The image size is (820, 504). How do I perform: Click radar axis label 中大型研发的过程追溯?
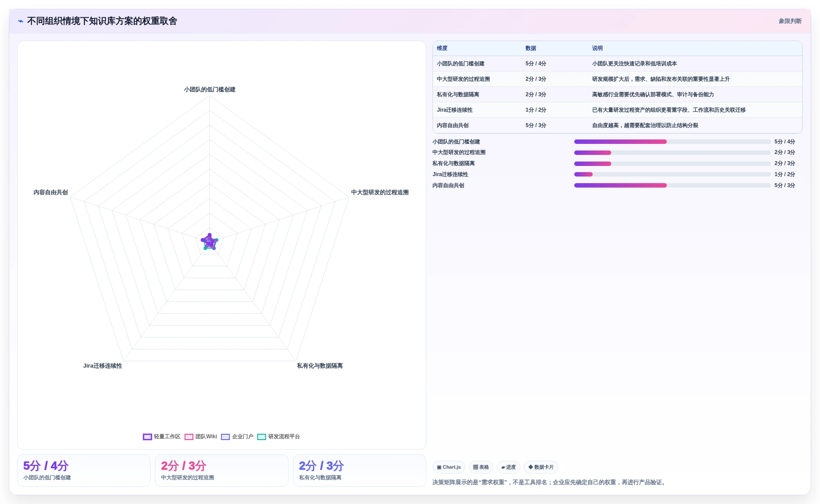pyautogui.click(x=380, y=192)
